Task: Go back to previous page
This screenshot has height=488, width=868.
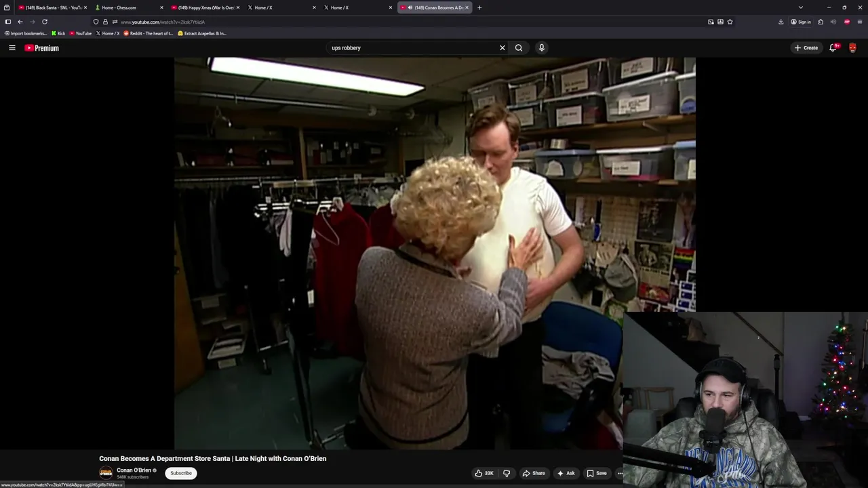Action: (20, 22)
